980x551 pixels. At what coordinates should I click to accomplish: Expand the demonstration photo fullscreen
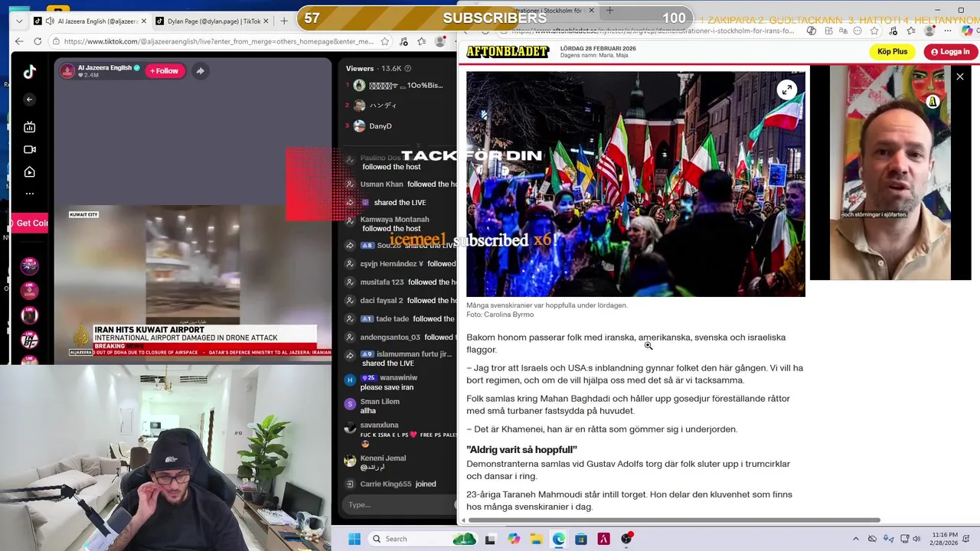[786, 90]
